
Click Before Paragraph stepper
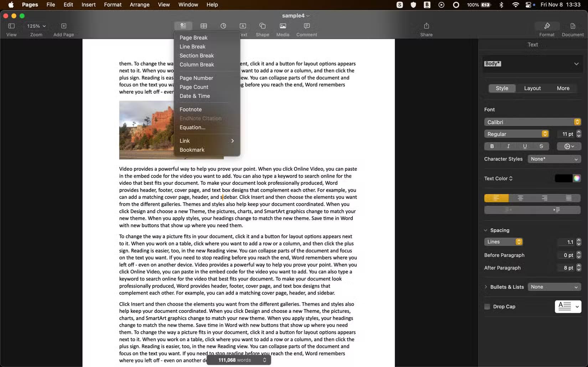point(579,255)
